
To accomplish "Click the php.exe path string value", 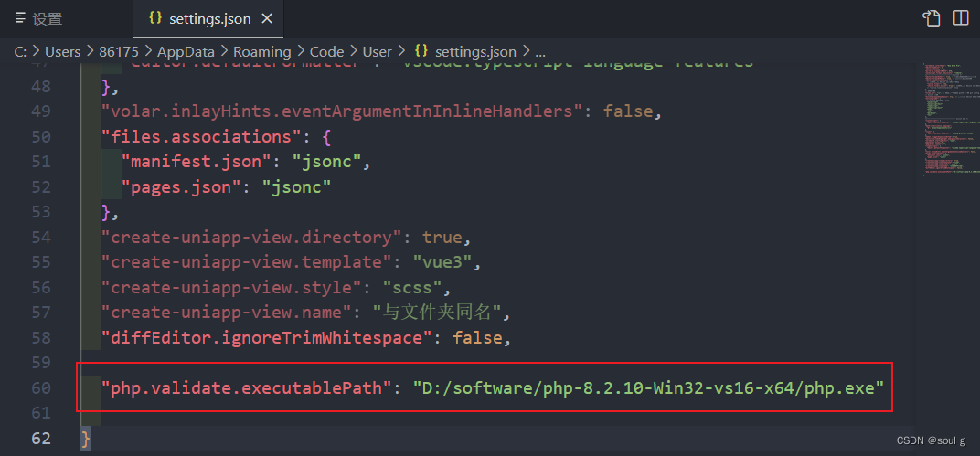I will [648, 387].
